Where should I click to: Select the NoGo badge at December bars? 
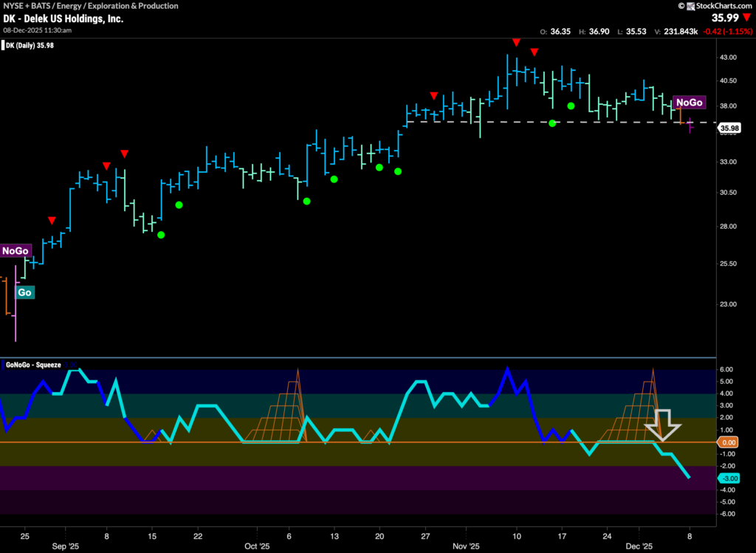point(689,102)
